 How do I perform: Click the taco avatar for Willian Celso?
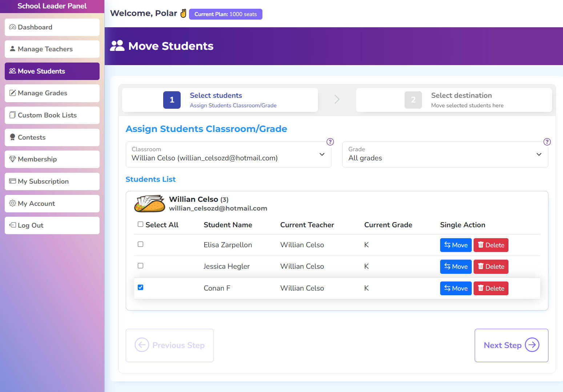pyautogui.click(x=149, y=204)
